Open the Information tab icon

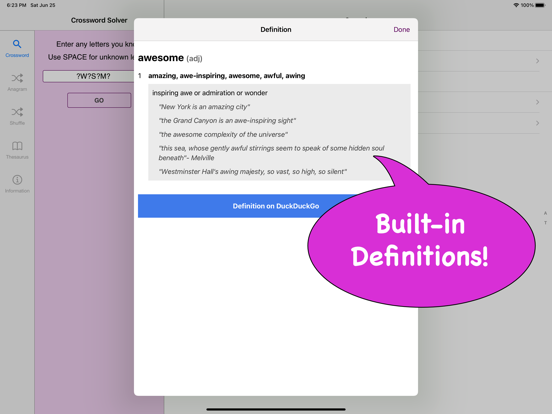click(17, 180)
